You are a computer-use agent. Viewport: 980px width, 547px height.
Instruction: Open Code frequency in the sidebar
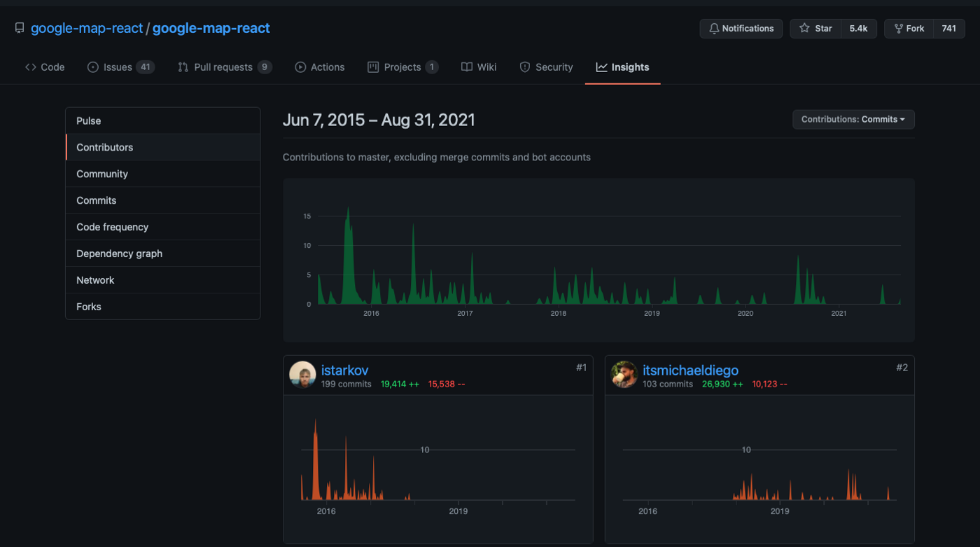pos(163,227)
